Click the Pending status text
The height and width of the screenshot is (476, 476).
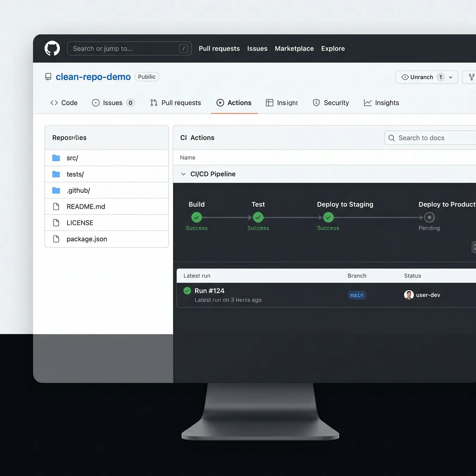[x=429, y=228]
